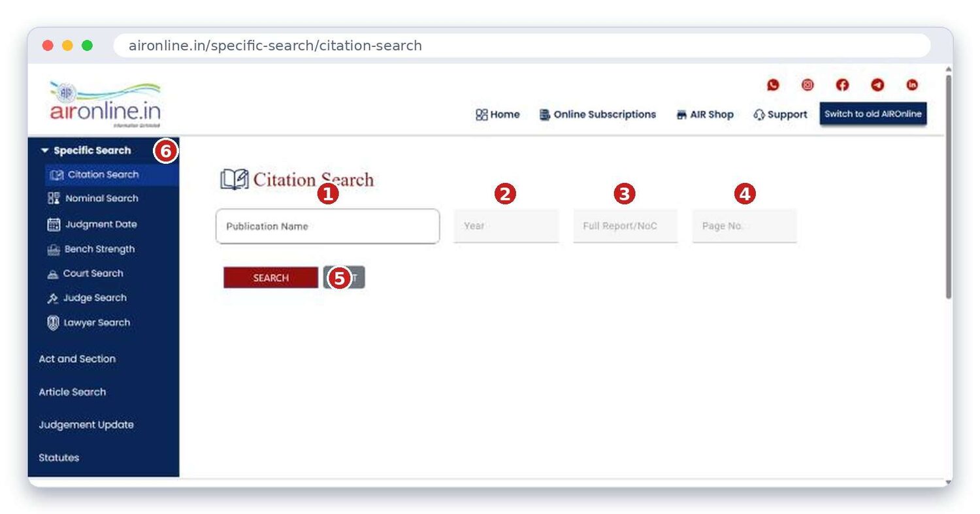Click the Full Report/NoC field

pos(625,226)
